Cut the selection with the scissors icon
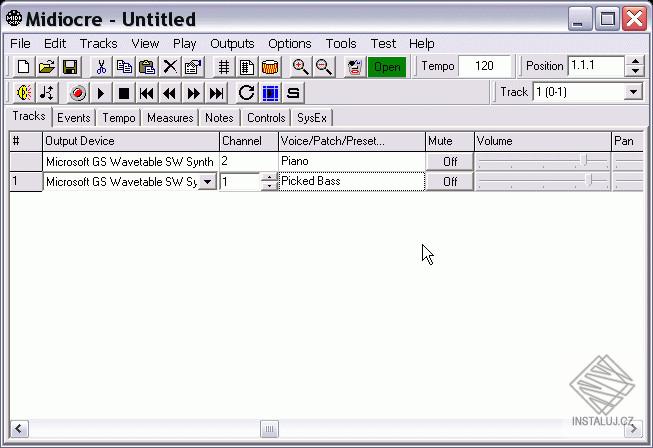 coord(101,67)
